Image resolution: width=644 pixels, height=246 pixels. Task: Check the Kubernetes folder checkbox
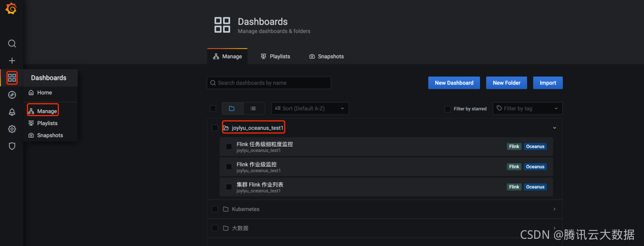coord(215,209)
